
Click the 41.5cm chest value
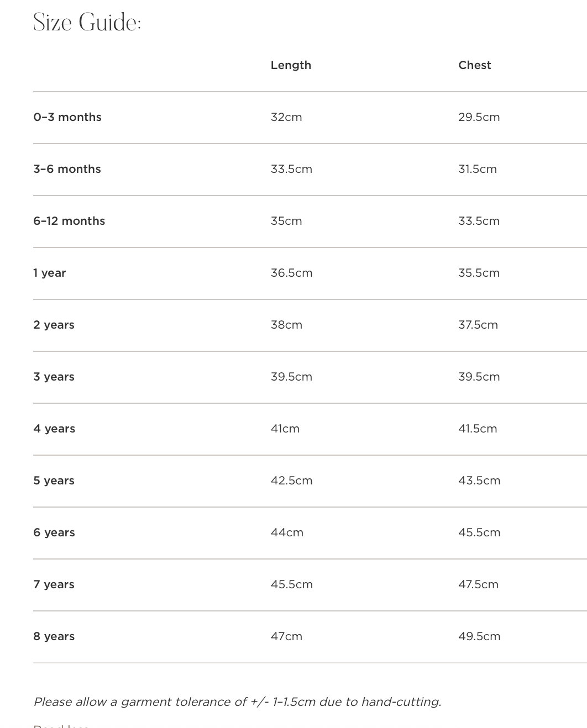pos(478,429)
